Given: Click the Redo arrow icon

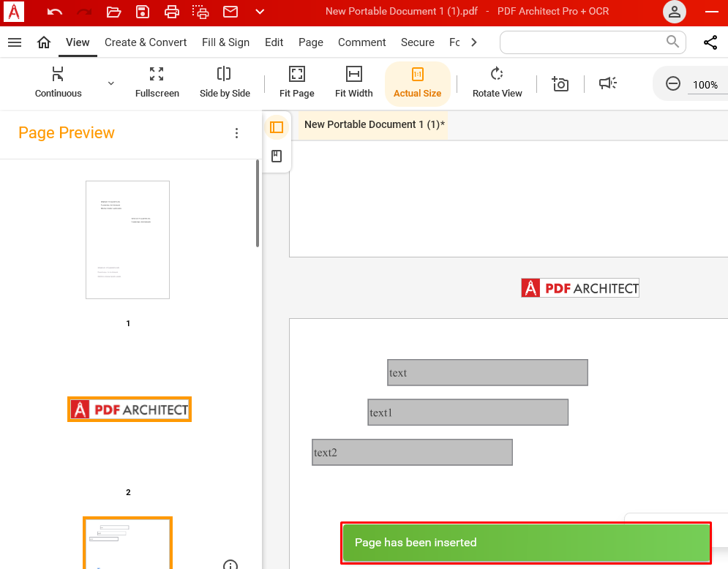Looking at the screenshot, I should click(84, 12).
